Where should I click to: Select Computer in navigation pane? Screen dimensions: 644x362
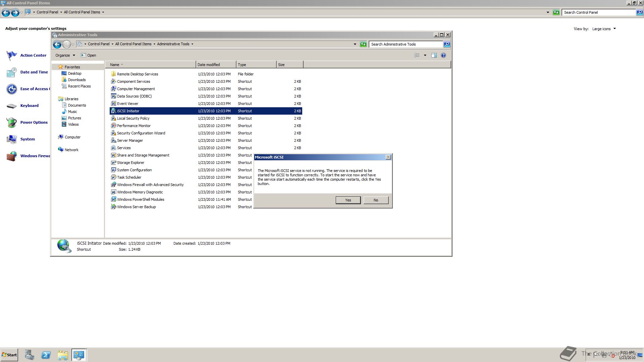[72, 137]
